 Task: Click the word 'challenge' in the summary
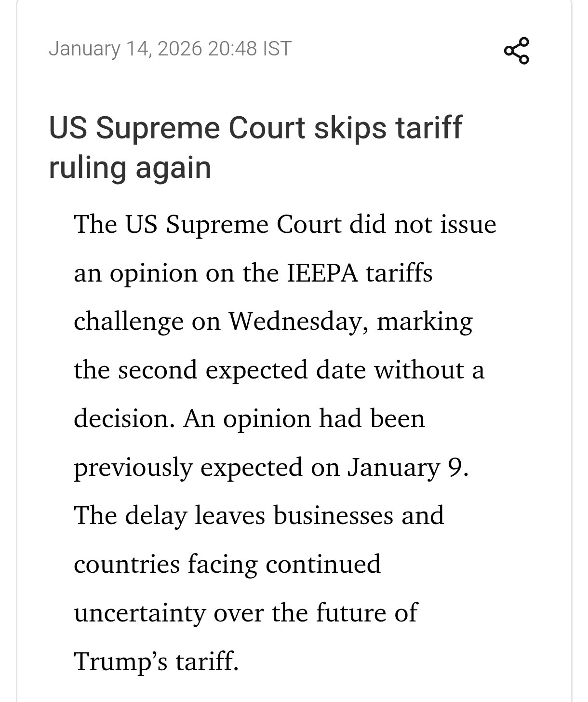pyautogui.click(x=128, y=322)
